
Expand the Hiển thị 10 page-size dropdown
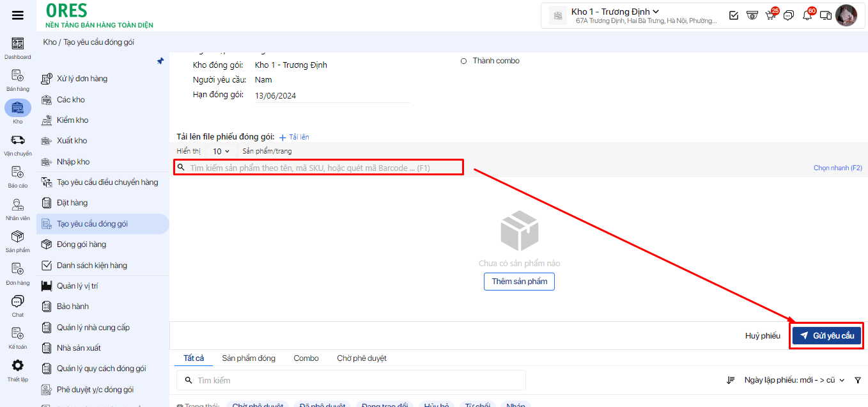tap(221, 152)
